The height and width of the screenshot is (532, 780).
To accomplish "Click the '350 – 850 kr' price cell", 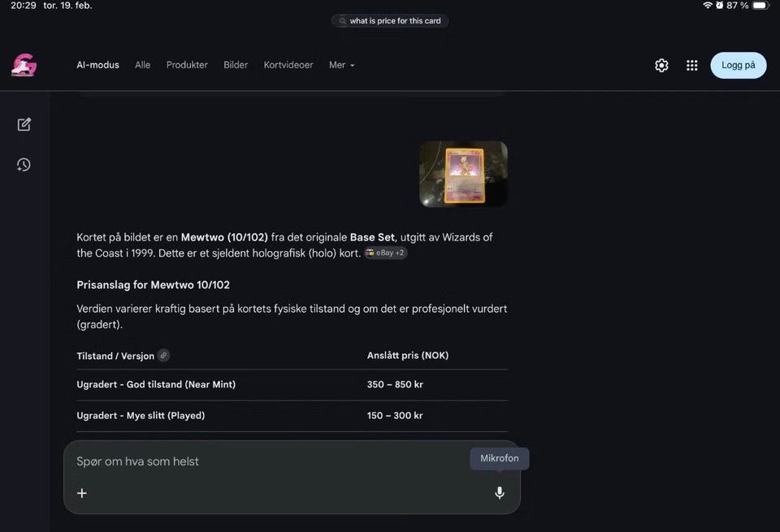I will (395, 384).
